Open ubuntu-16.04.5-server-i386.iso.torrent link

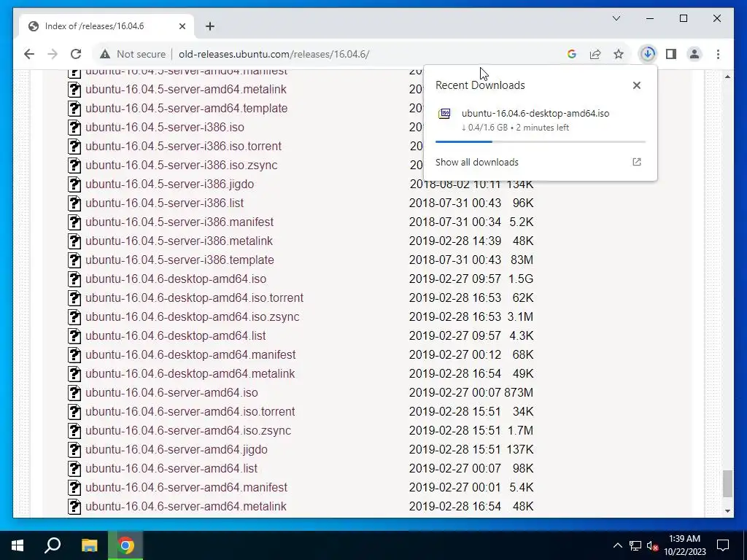pyautogui.click(x=183, y=146)
